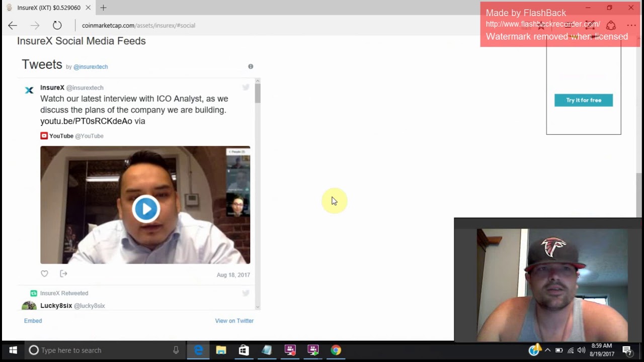Click the Try it for free button

coord(584,100)
